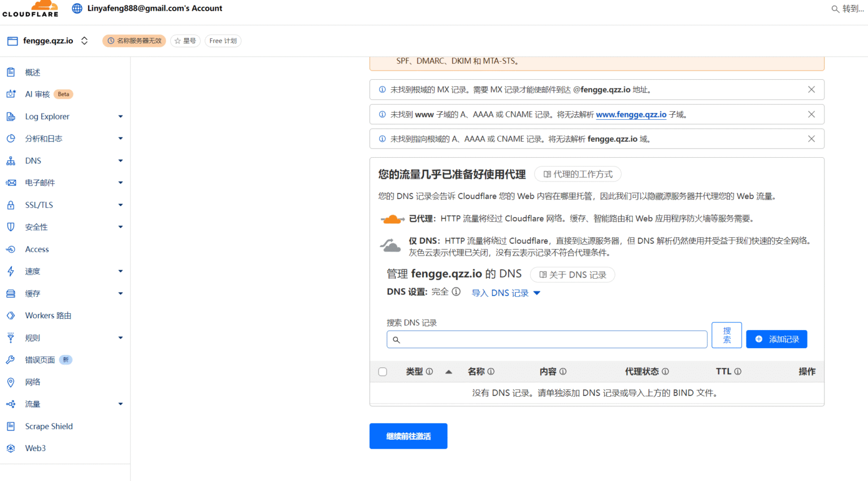Open the www.fengge.qzz.io link
Viewport: 868px width, 481px height.
(x=631, y=114)
